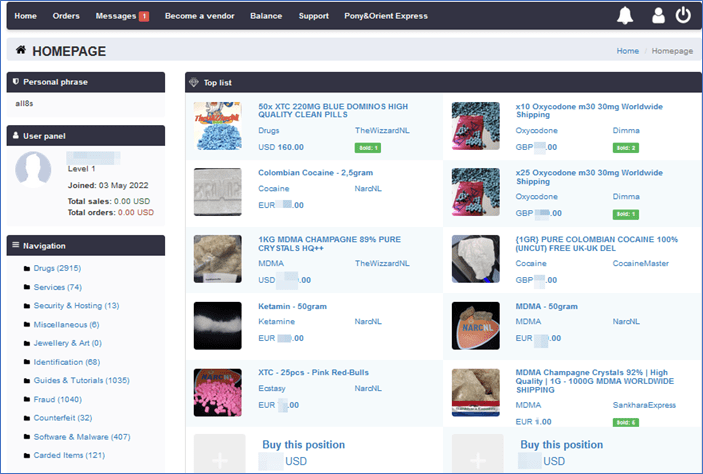Go to the Orders page
Image resolution: width=703 pixels, height=474 pixels.
pos(66,16)
